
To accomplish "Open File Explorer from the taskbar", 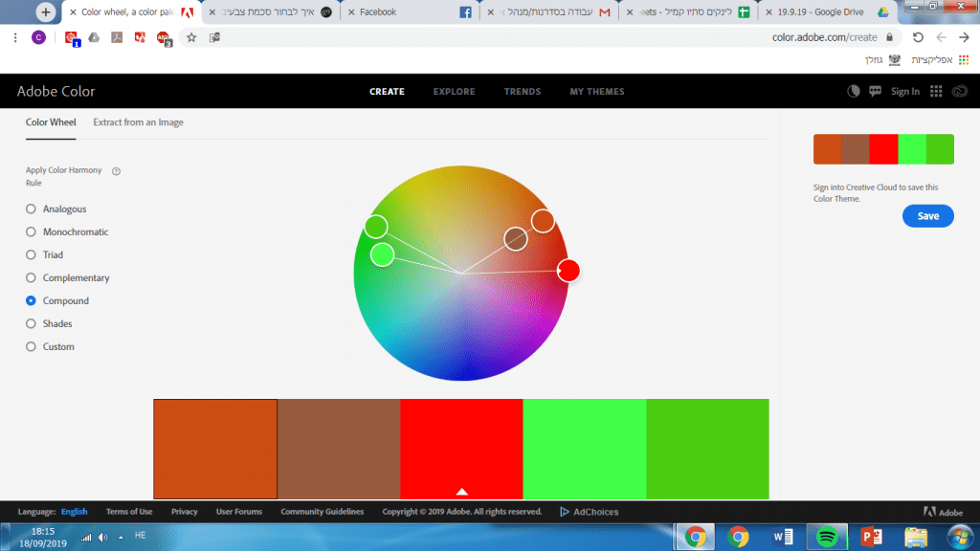I will pos(916,537).
